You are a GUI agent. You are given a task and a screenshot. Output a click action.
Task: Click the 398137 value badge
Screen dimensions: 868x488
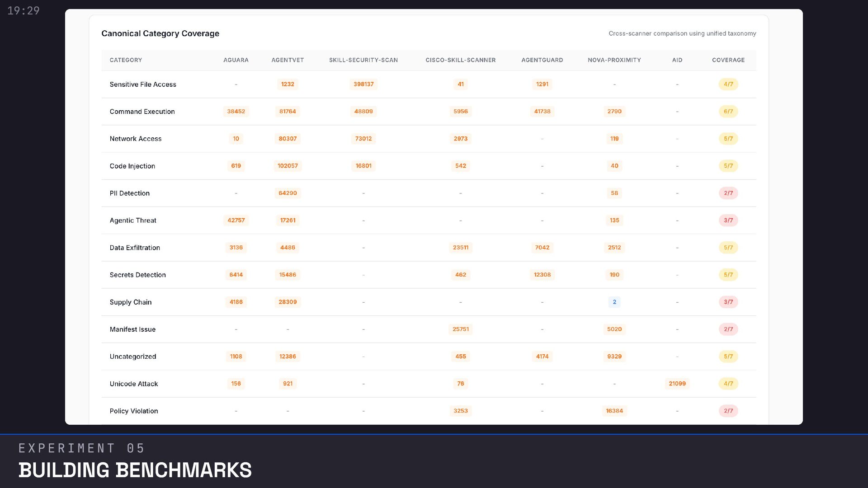pos(363,84)
